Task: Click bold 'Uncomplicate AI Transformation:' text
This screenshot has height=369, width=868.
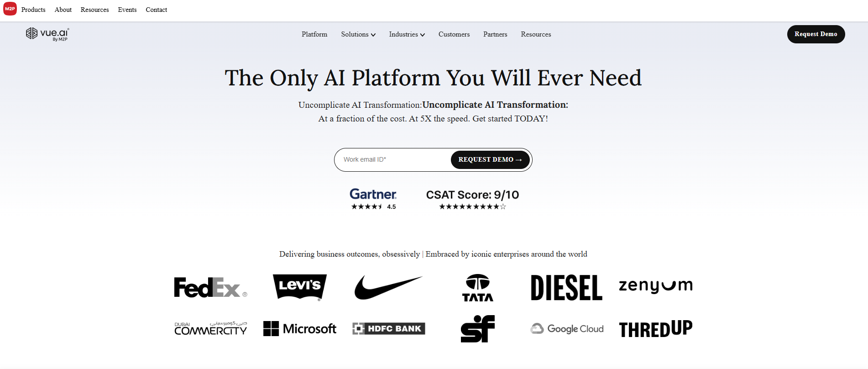Action: (495, 105)
